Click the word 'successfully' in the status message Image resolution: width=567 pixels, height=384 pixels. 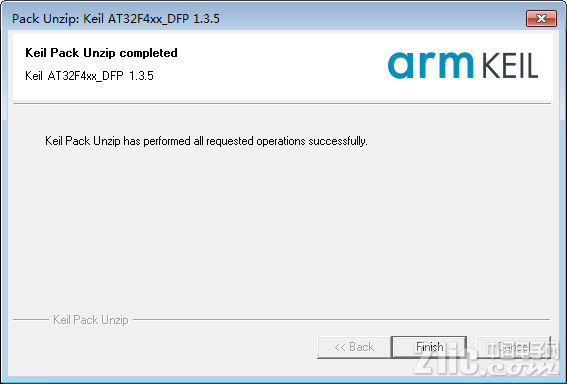click(338, 141)
